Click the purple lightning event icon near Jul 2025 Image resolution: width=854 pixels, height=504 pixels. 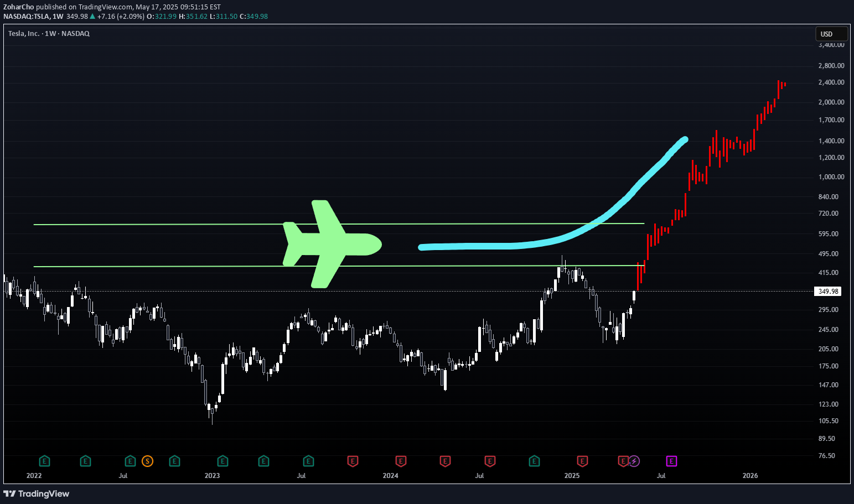click(x=634, y=461)
